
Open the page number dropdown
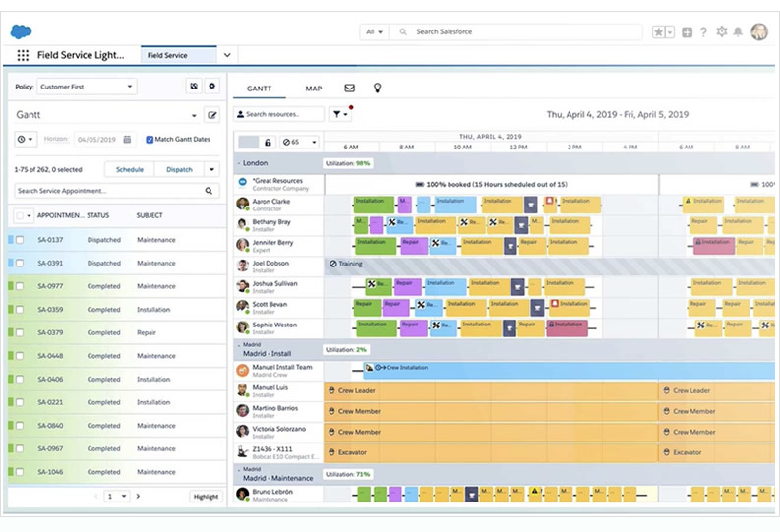click(116, 496)
